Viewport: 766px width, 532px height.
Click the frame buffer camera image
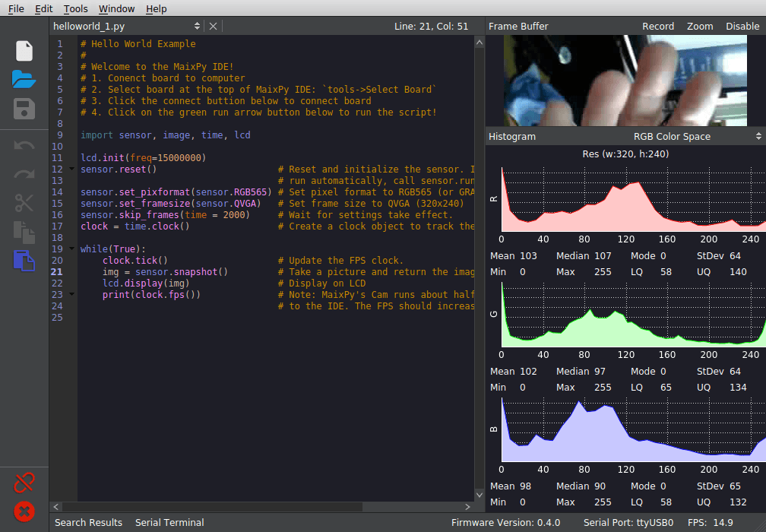click(625, 81)
